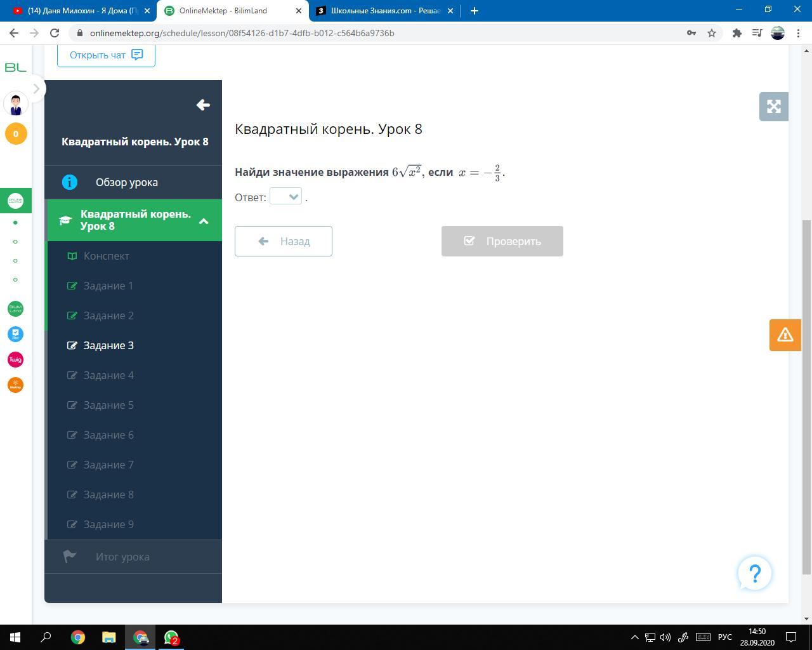Open the help question mark bubble
Image resolution: width=812 pixels, height=650 pixels.
point(754,574)
